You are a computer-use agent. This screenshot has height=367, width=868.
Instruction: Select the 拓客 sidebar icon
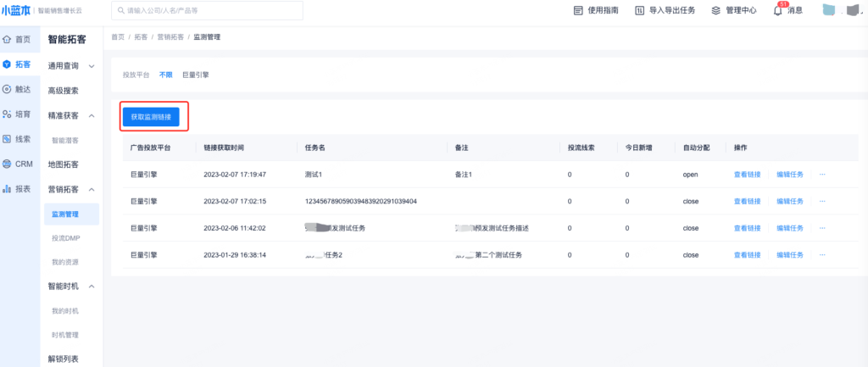coord(8,64)
